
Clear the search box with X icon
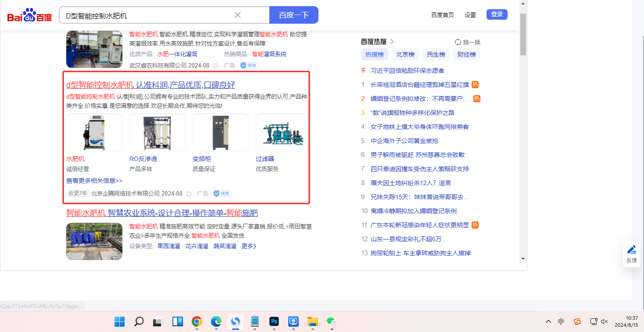(x=238, y=15)
